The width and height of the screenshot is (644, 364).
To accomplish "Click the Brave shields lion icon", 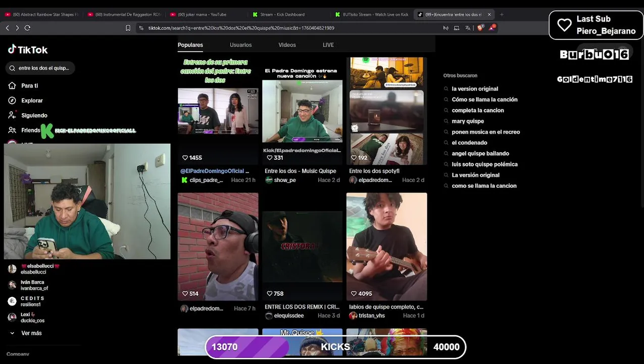I will [480, 28].
